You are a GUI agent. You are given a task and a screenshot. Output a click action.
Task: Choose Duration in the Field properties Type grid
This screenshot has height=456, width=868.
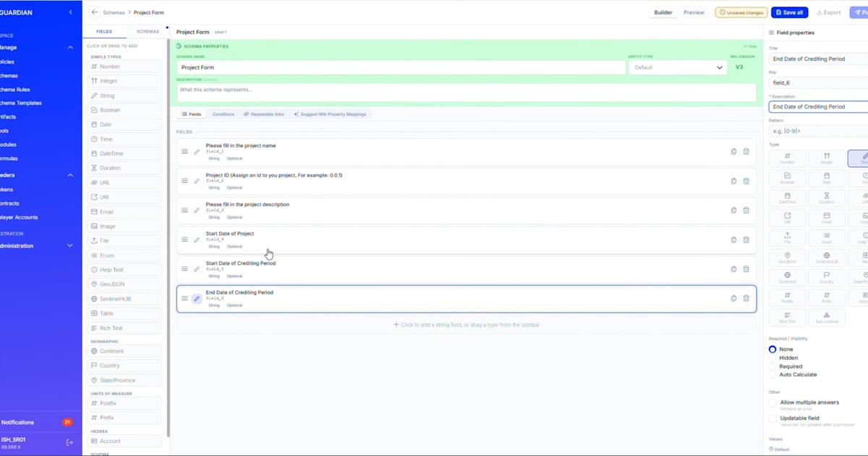827,198
